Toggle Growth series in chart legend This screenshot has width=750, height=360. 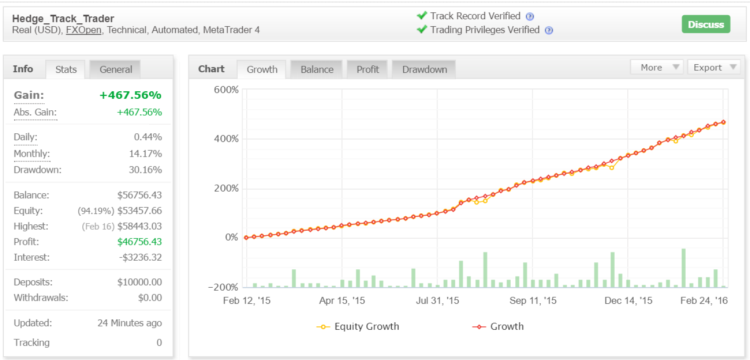point(498,327)
